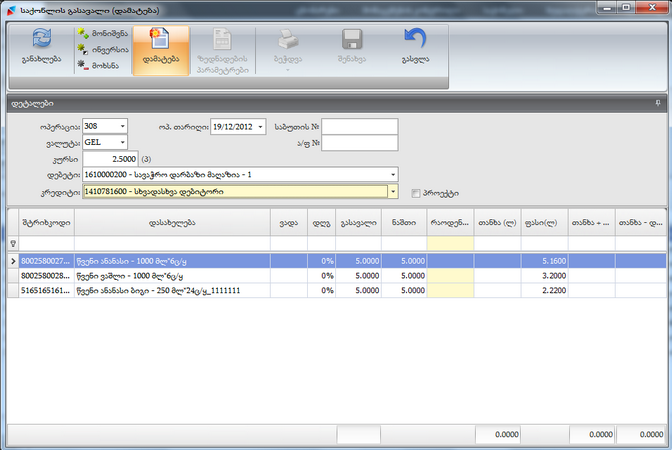Open the date picker dropdown for 19/12/2012
Viewport: 672px width, 450px height.
click(x=261, y=126)
